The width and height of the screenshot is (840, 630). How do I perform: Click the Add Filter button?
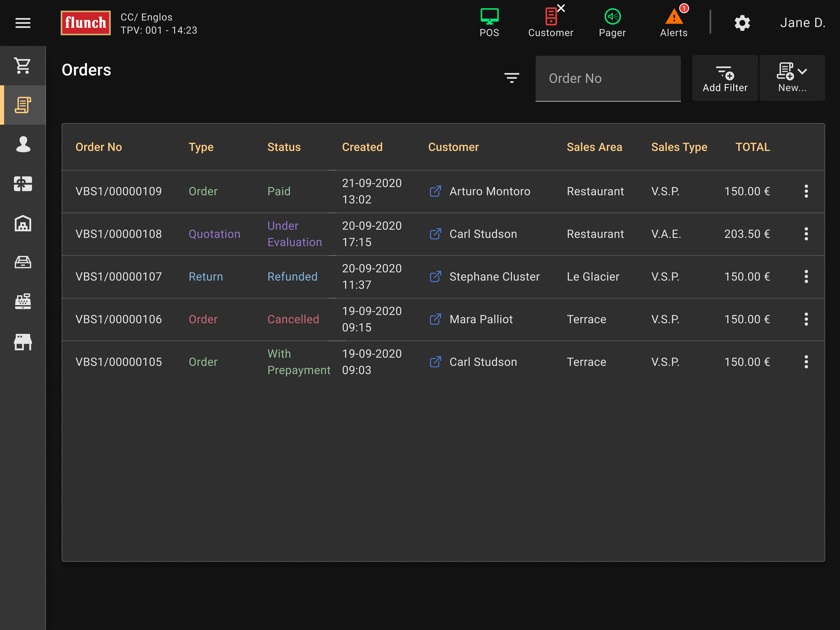[725, 78]
